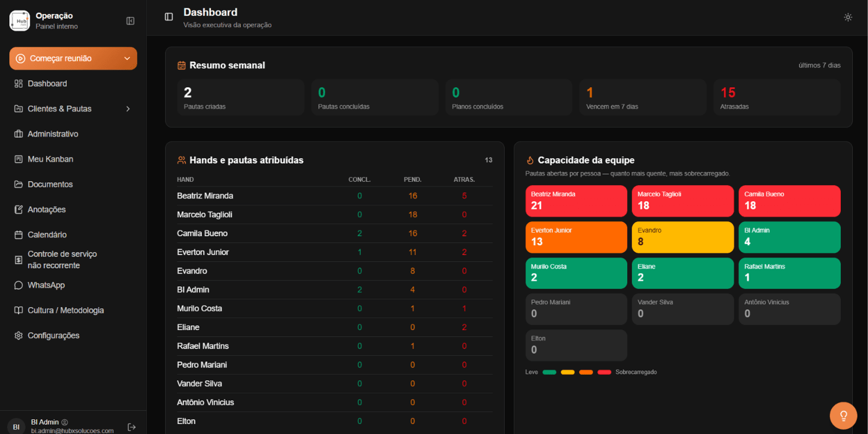868x434 pixels.
Task: Go to Administrativo section
Action: [x=73, y=134]
